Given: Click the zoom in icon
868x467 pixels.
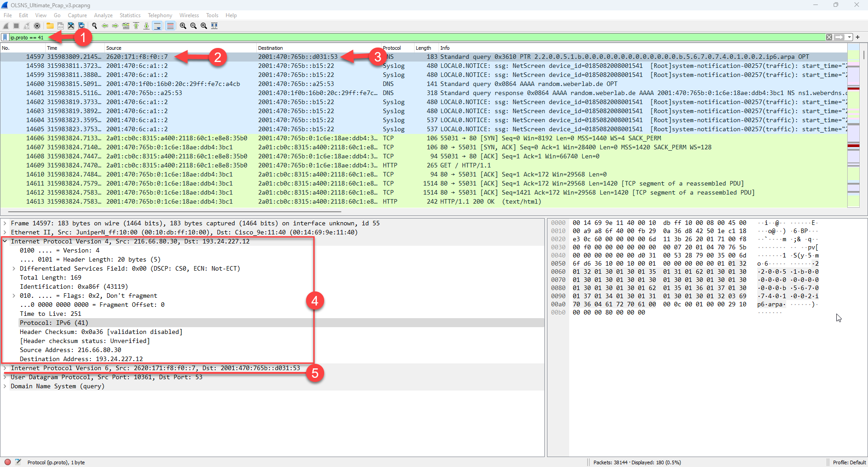Looking at the screenshot, I should click(183, 26).
